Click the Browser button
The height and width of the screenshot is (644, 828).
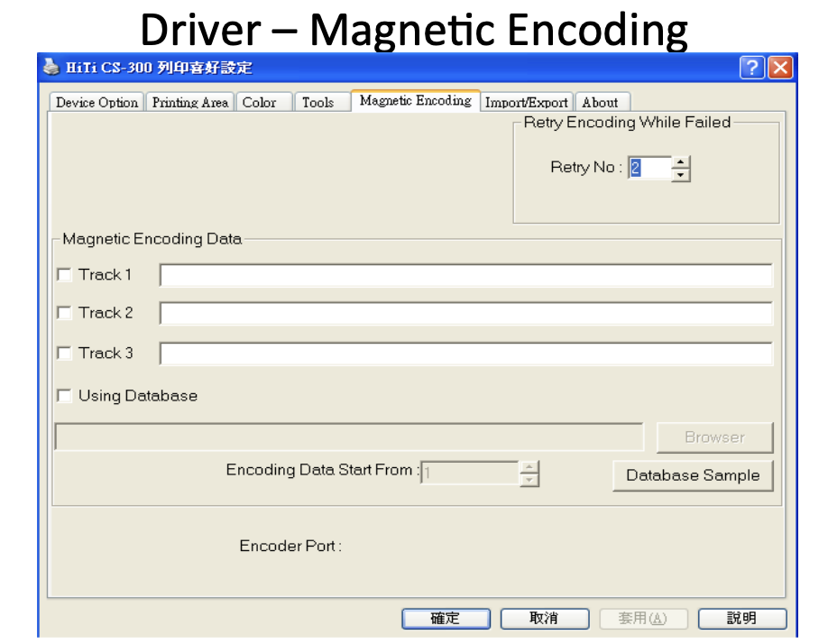715,437
